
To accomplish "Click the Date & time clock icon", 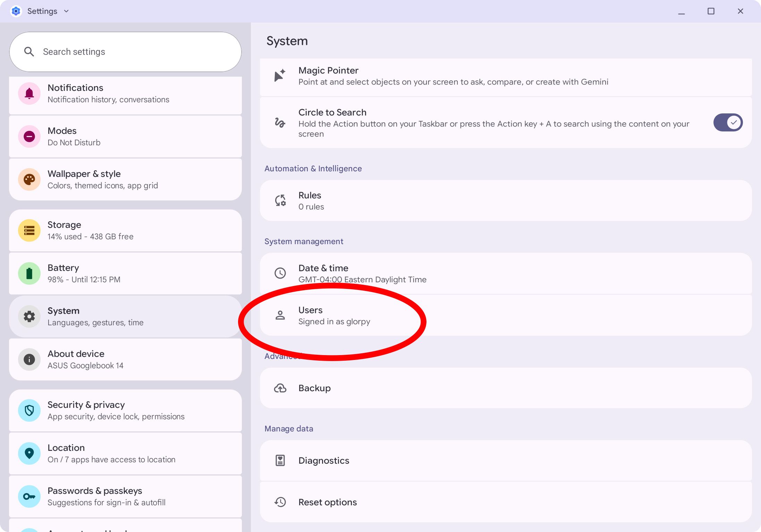I will [280, 273].
